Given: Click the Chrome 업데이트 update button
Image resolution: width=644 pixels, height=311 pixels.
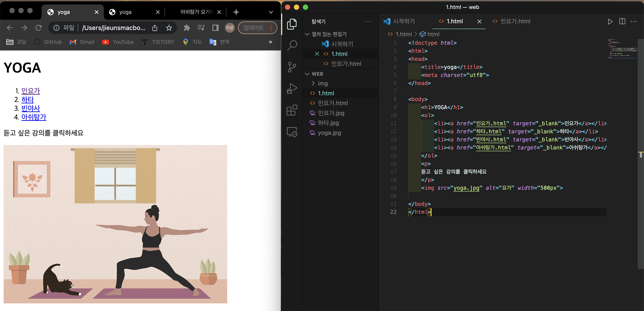Looking at the screenshot, I should [x=254, y=28].
